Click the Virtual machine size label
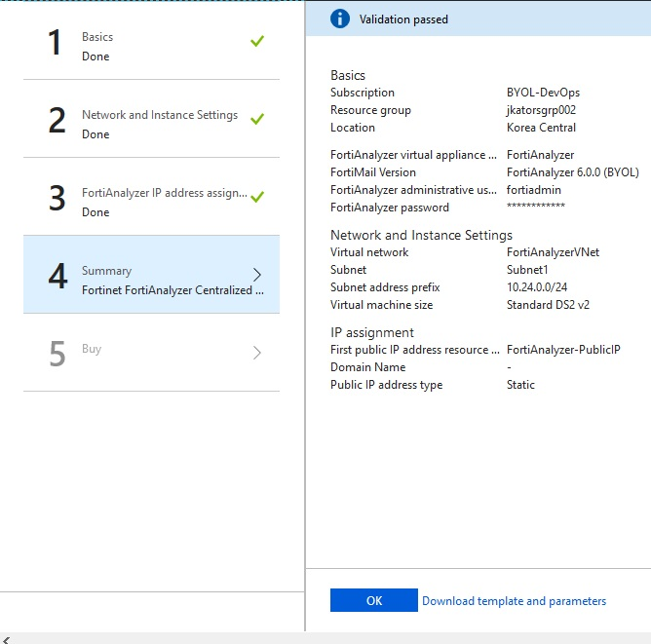Image resolution: width=651 pixels, height=644 pixels. [382, 305]
